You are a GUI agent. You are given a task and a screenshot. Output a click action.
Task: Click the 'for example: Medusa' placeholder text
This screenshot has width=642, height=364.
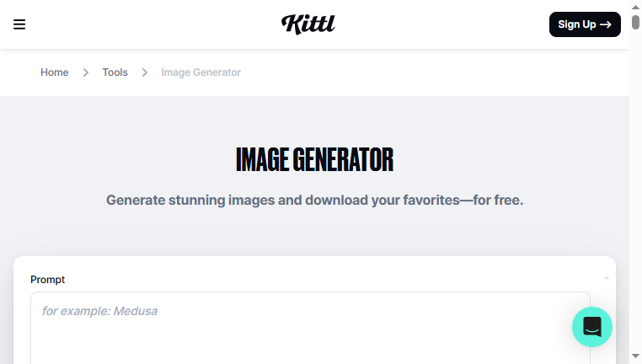pyautogui.click(x=99, y=311)
